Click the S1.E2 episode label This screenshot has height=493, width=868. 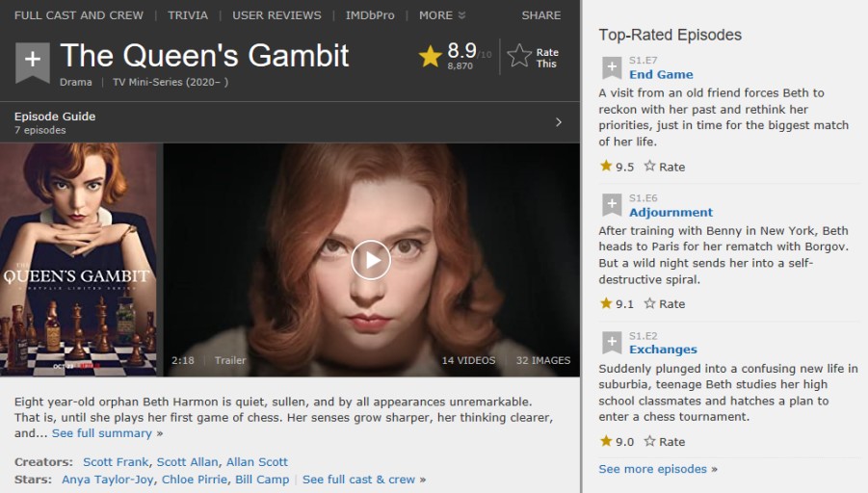point(643,336)
